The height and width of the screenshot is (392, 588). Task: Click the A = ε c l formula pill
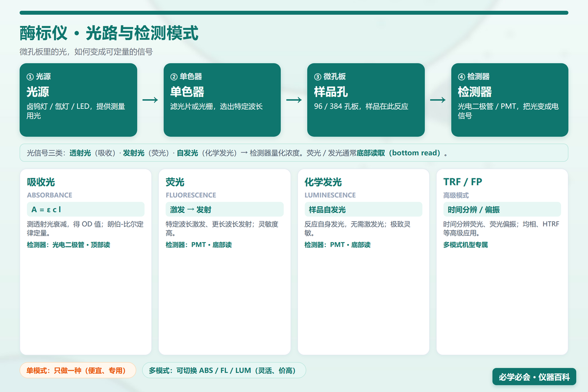(x=86, y=209)
